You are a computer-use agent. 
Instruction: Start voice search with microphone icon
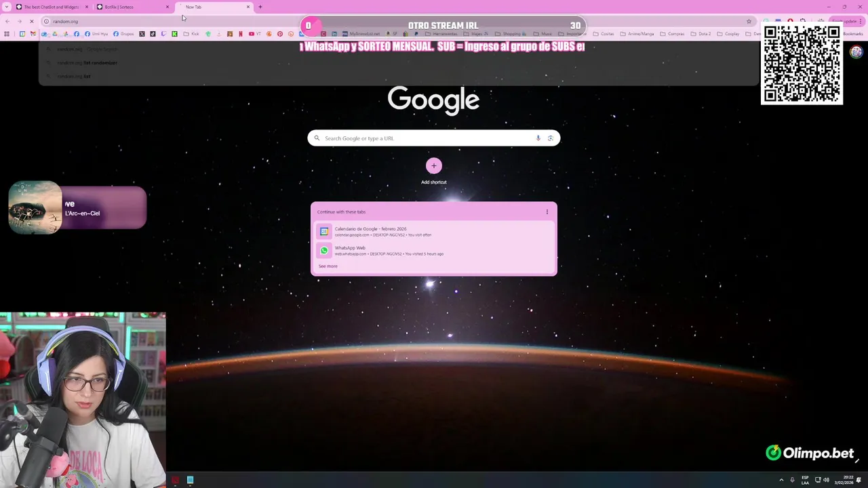[538, 138]
